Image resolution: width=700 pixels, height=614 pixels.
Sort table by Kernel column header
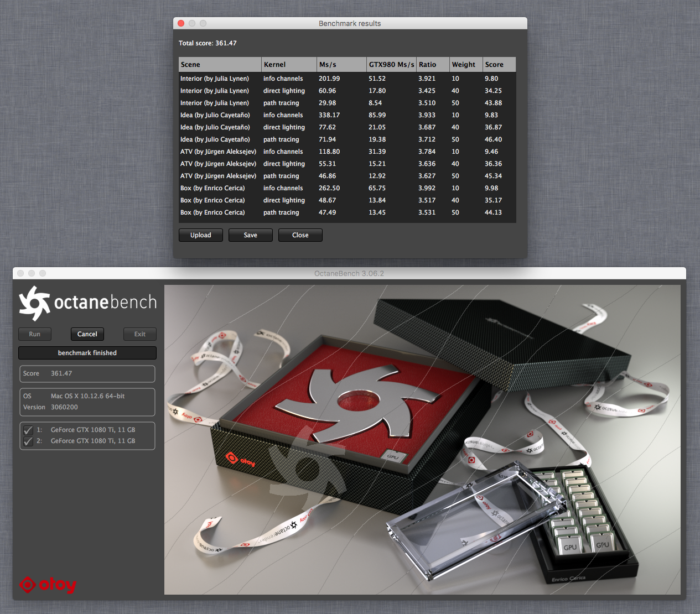[x=289, y=64]
